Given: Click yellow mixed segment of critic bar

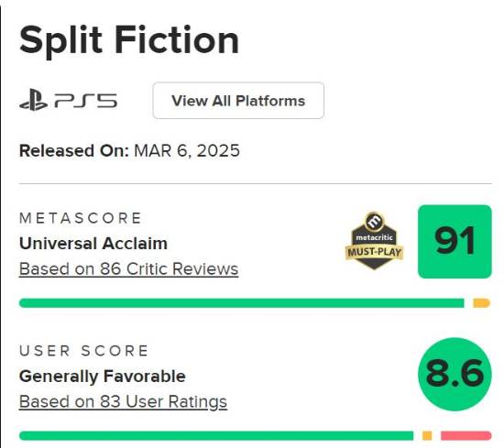Looking at the screenshot, I should [481, 303].
